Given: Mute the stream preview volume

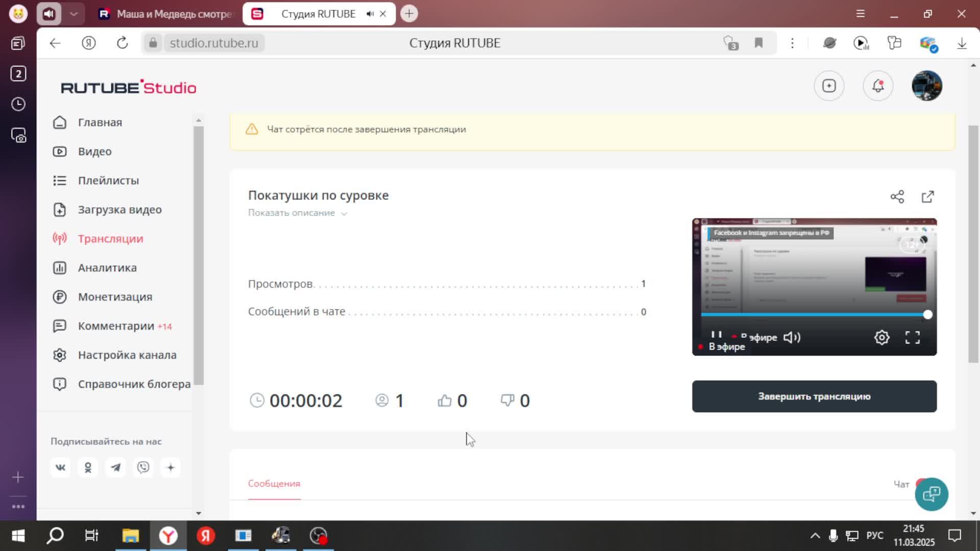Looking at the screenshot, I should [792, 337].
